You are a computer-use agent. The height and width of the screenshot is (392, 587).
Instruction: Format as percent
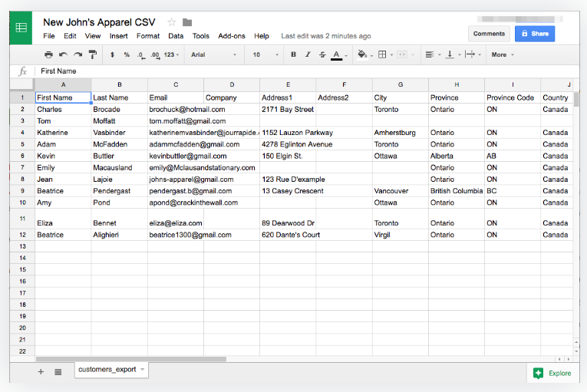pyautogui.click(x=127, y=54)
